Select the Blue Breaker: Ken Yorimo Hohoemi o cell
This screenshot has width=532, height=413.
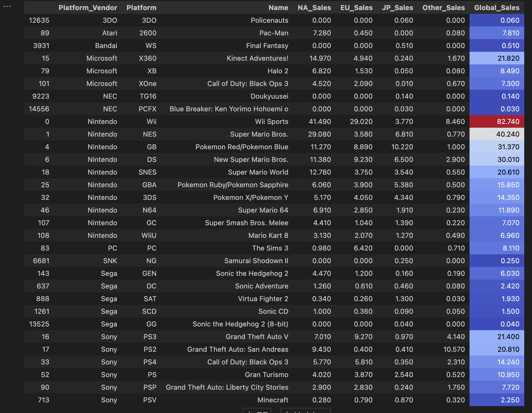[229, 109]
